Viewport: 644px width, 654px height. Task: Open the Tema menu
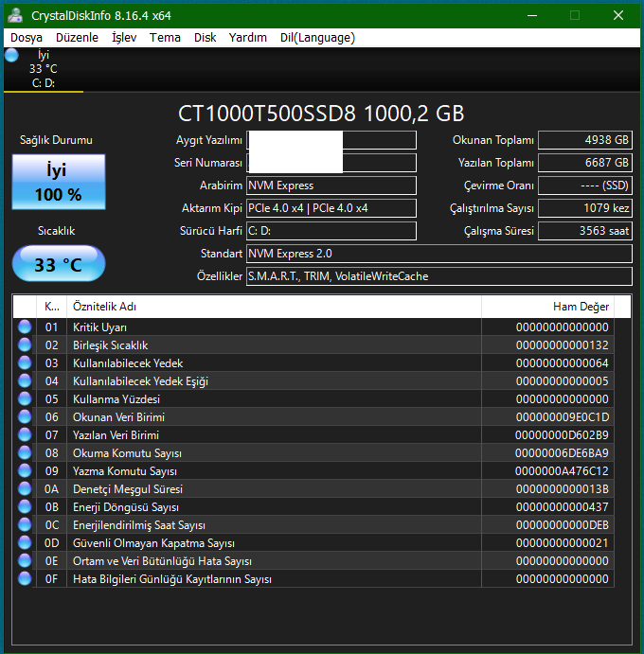(x=165, y=38)
